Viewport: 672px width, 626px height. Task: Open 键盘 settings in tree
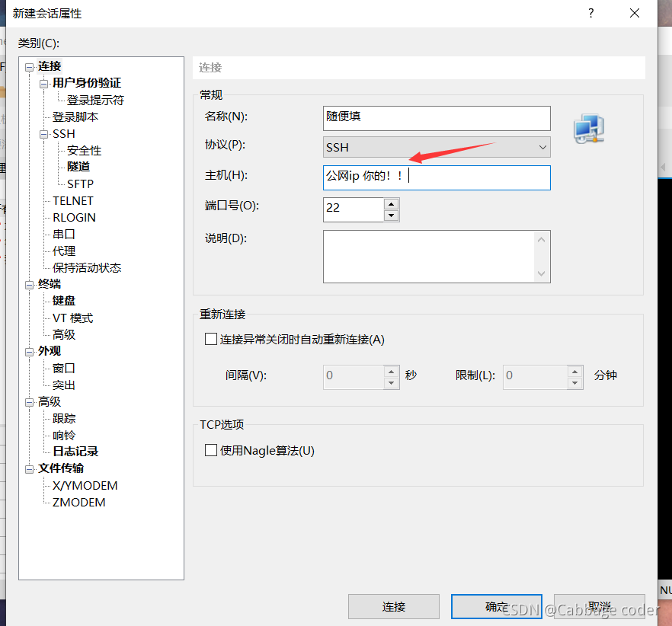64,301
